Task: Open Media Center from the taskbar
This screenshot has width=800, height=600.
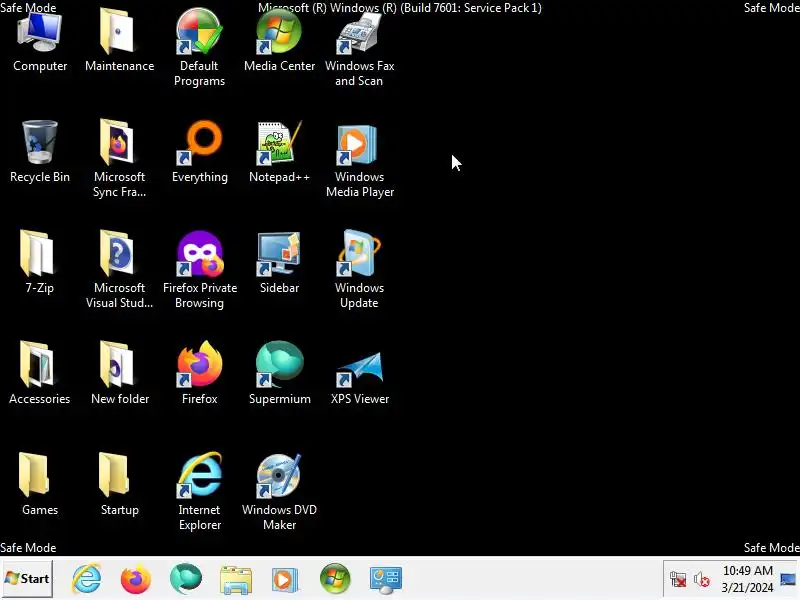Action: (335, 579)
